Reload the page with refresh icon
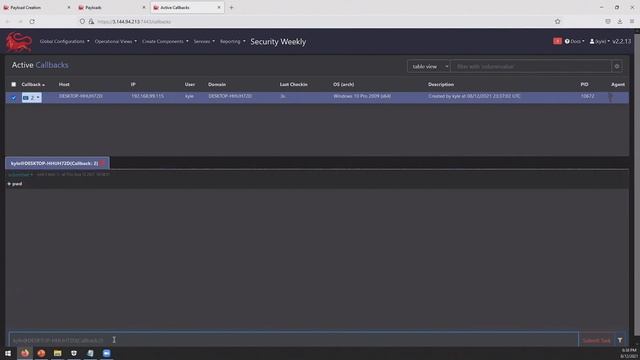Viewport: 640px width, 360px height. click(32, 21)
